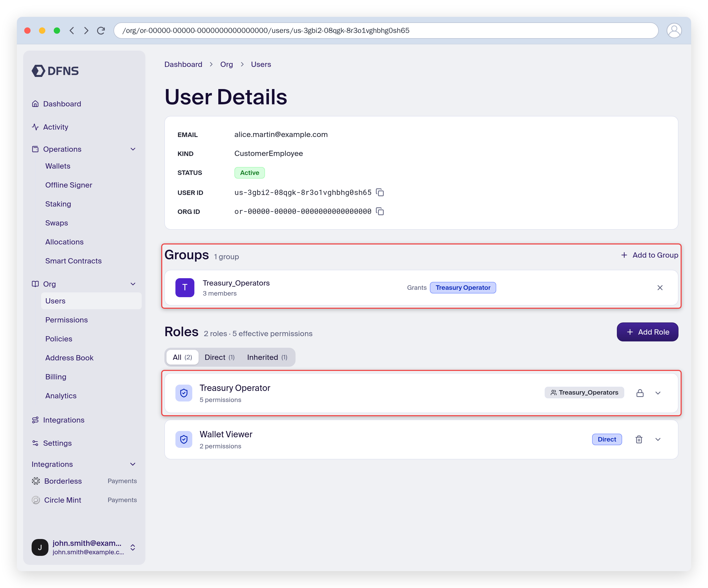Follow the Dashboard breadcrumb link
Screen dimensions: 708x588
183,64
